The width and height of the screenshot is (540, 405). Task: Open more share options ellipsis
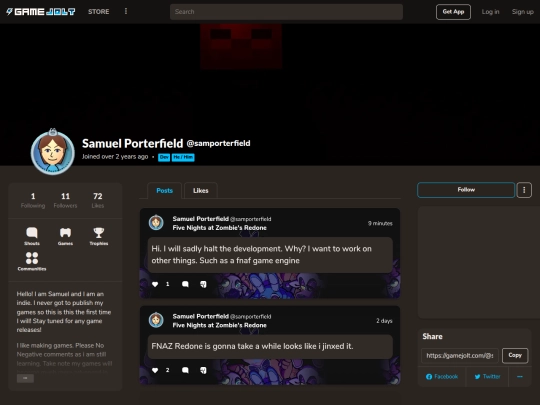click(x=520, y=377)
